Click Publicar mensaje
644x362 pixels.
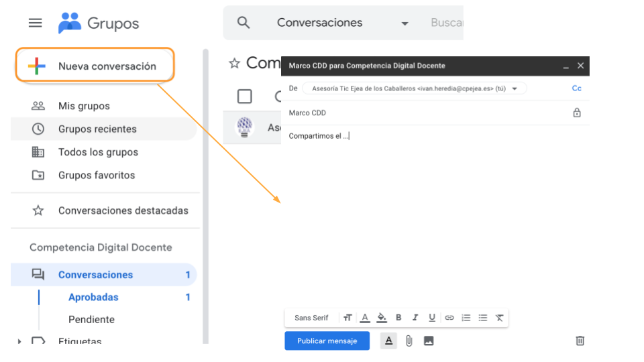[x=327, y=341]
